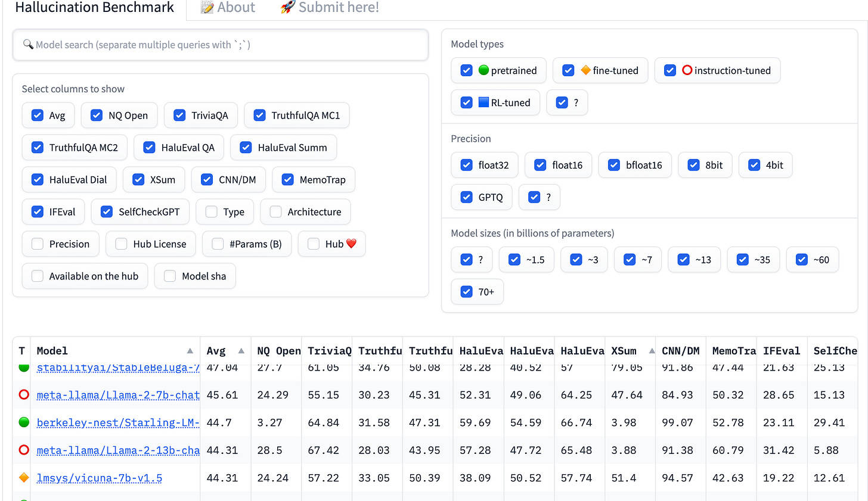Toggle the 4bit precision filter

(754, 166)
